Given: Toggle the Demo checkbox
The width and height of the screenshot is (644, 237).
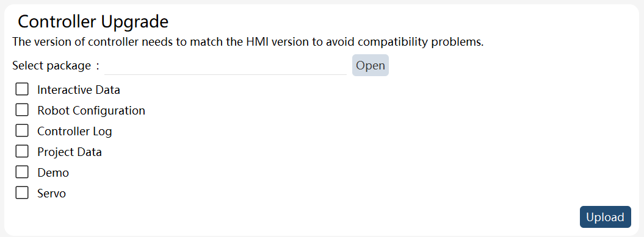Looking at the screenshot, I should click(x=22, y=172).
